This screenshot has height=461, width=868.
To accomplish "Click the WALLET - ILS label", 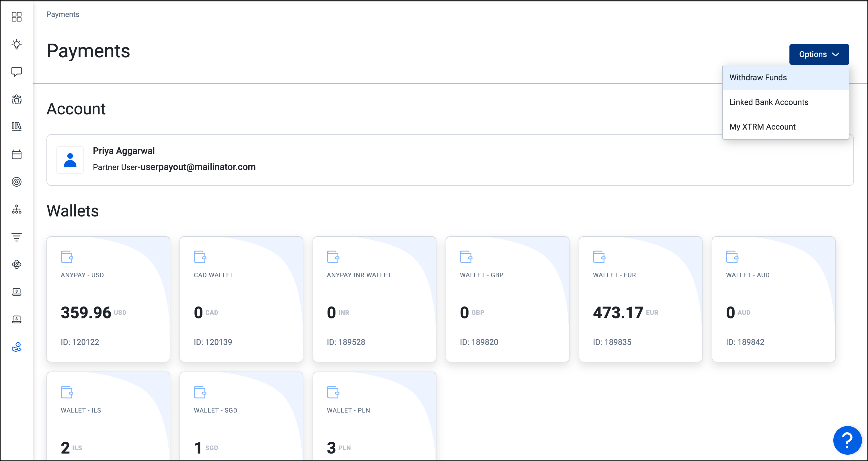I will 81,411.
